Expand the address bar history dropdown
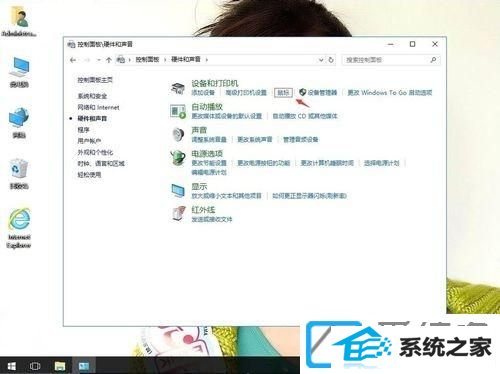Screen dimensions: 500x374 [x=321, y=60]
